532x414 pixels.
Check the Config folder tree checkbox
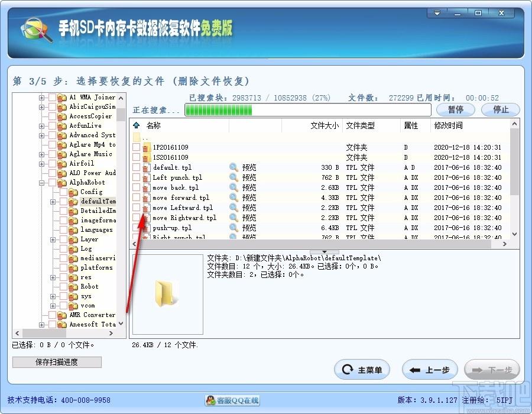63,192
